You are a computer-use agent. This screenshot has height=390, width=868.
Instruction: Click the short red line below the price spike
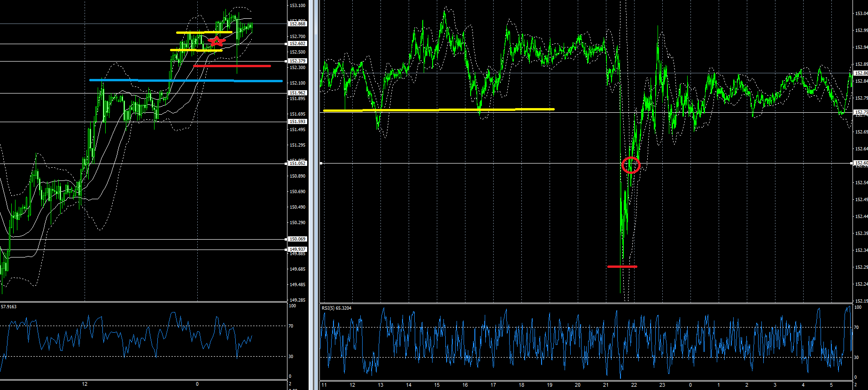[622, 266]
